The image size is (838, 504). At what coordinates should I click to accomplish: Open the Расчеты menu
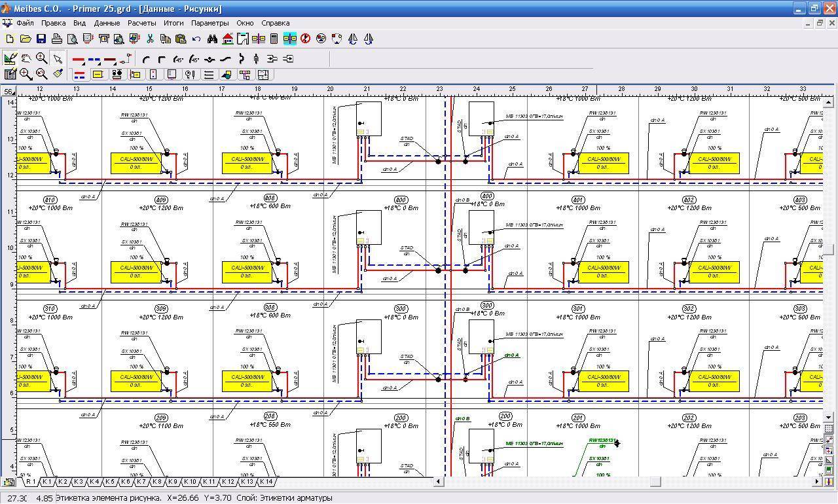tap(141, 23)
